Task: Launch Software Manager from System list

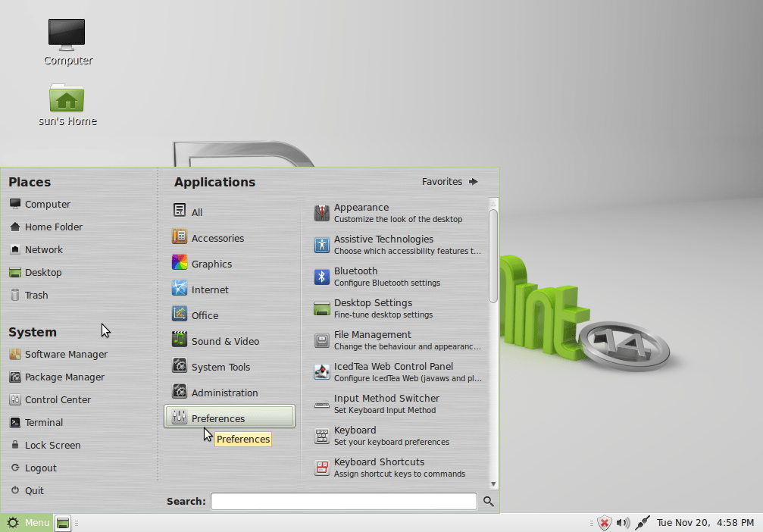Action: click(58, 355)
